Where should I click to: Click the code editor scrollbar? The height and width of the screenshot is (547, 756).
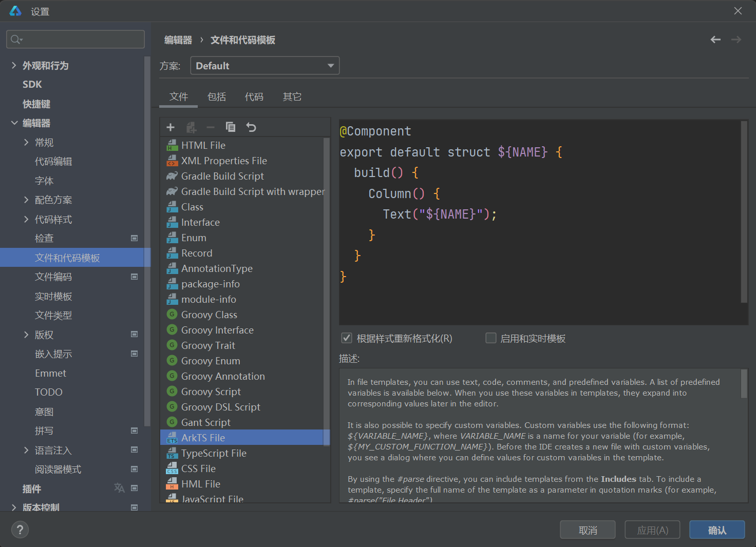744,212
